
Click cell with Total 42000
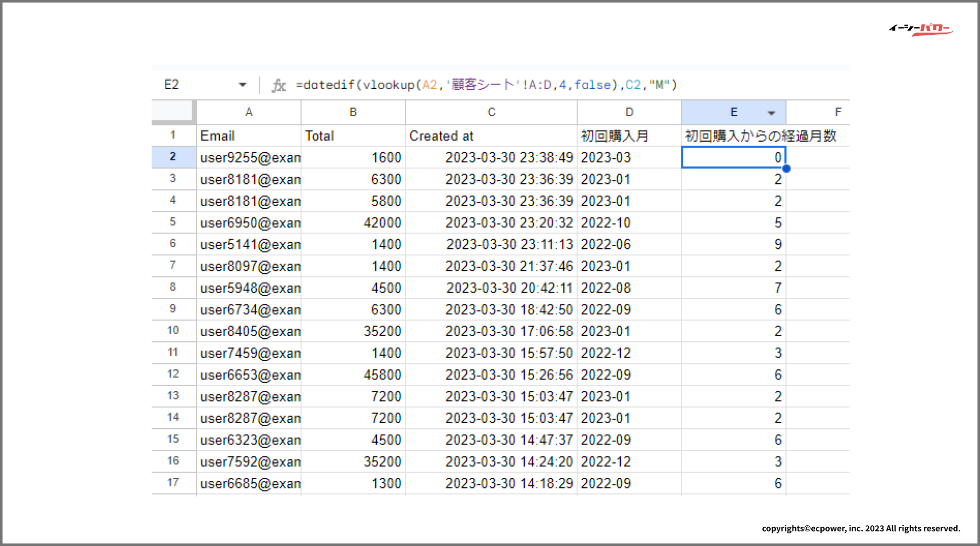tap(353, 223)
